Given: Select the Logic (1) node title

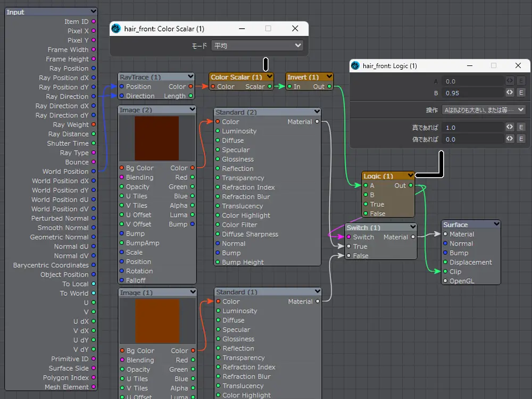Looking at the screenshot, I should [x=379, y=176].
